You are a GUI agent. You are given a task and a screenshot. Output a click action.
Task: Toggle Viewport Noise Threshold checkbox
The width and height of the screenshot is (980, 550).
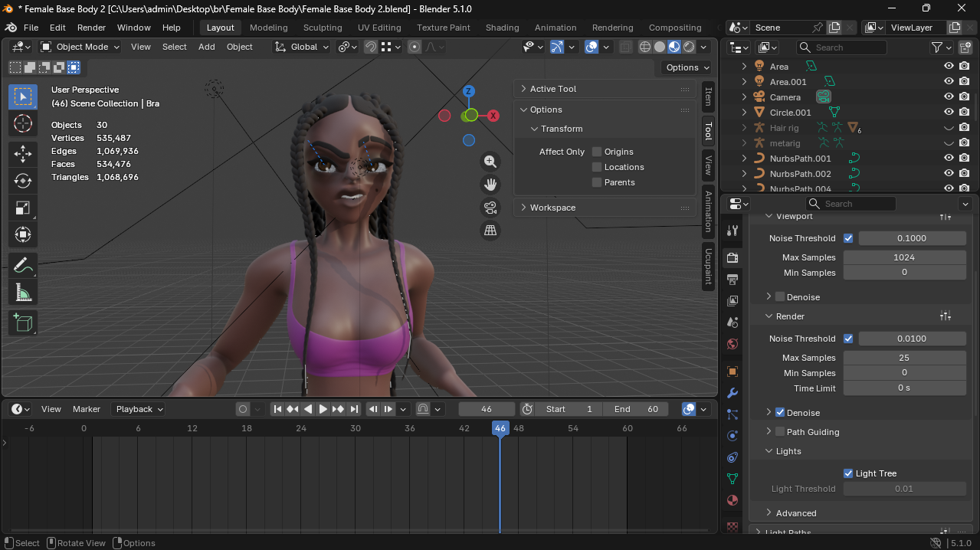coord(848,238)
